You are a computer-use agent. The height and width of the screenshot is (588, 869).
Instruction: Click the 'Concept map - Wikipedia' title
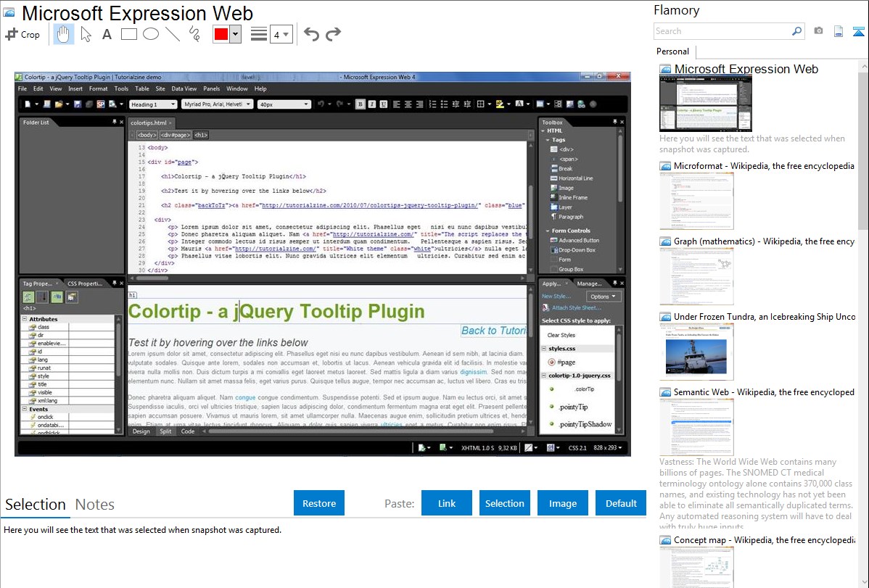click(x=765, y=539)
